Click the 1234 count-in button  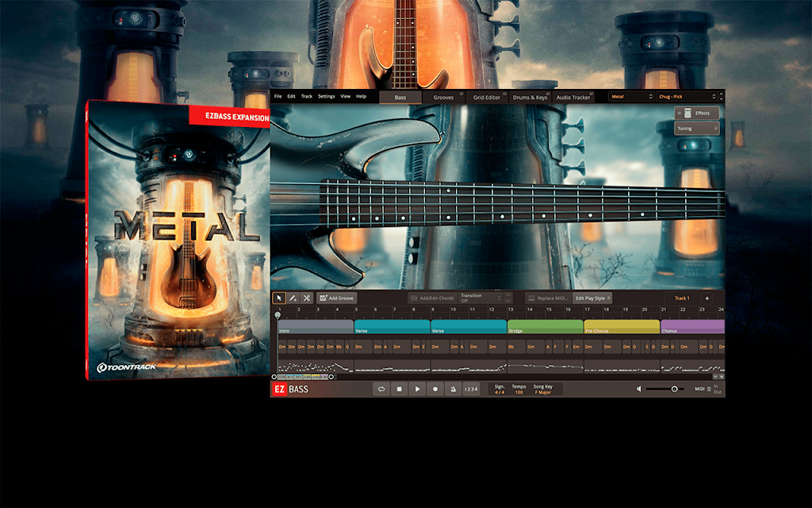[471, 389]
